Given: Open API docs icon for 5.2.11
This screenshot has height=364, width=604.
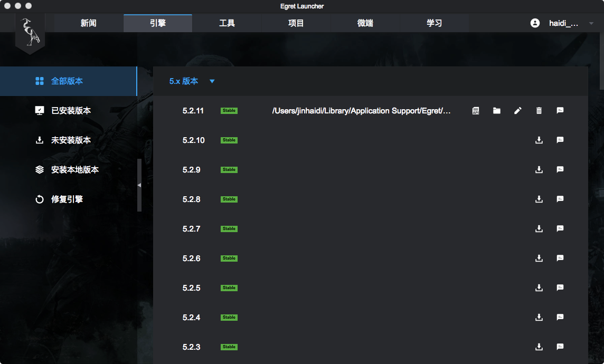Looking at the screenshot, I should coord(476,111).
